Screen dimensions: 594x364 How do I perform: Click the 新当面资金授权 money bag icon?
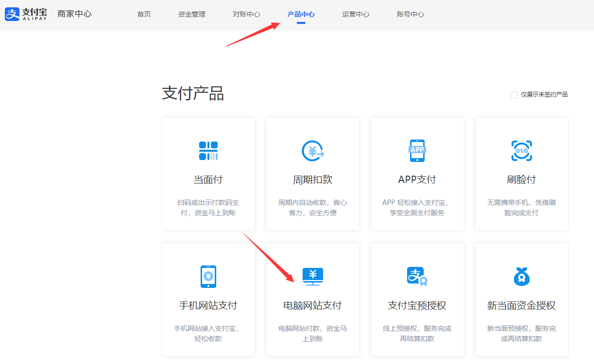(x=521, y=277)
